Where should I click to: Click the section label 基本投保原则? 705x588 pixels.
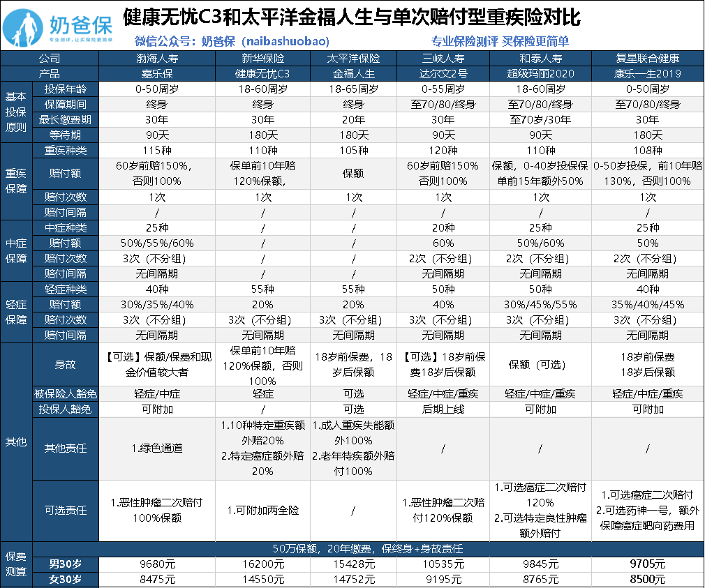coord(16,112)
